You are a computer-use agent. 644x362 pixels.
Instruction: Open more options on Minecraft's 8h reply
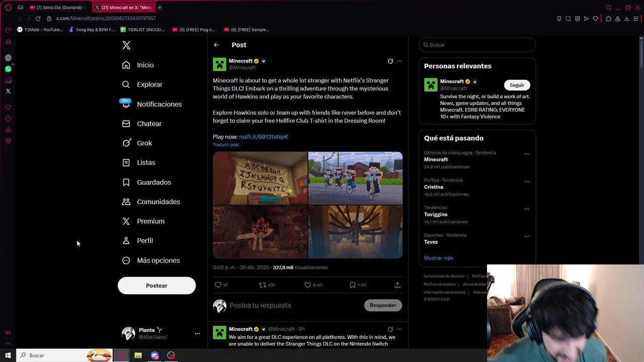pyautogui.click(x=399, y=329)
